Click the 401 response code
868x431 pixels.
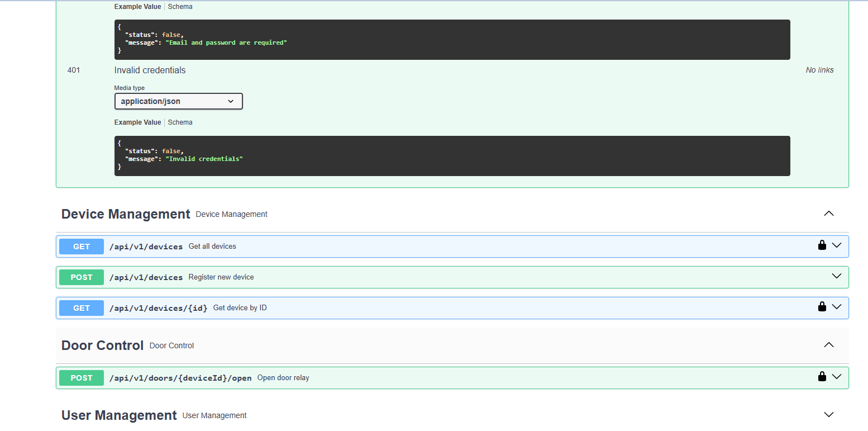[74, 70]
